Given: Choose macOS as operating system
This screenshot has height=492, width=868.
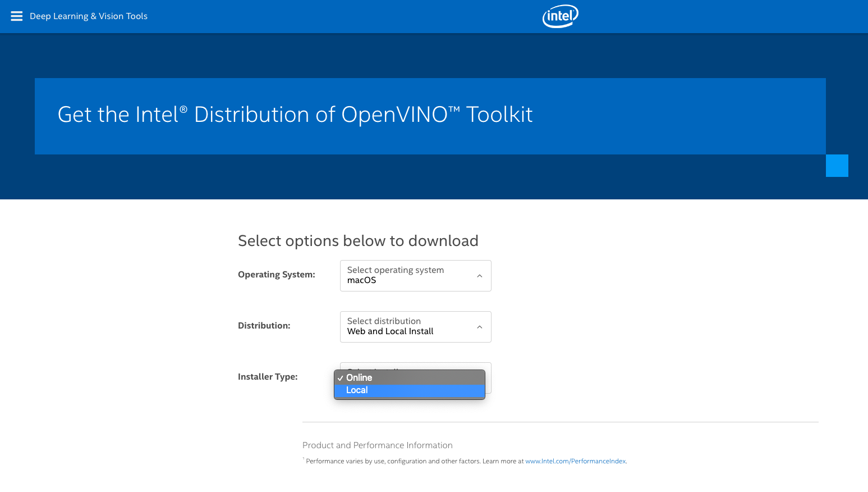Looking at the screenshot, I should click(x=361, y=280).
